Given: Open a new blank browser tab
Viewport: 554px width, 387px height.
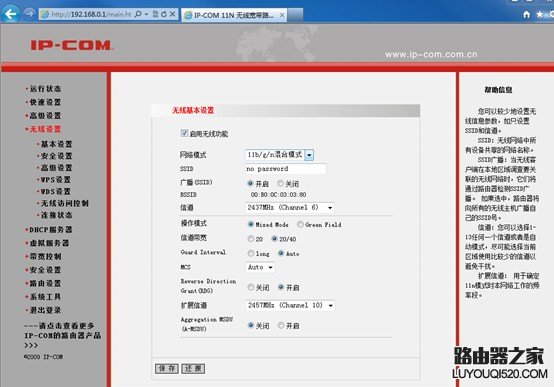Looking at the screenshot, I should (295, 15).
